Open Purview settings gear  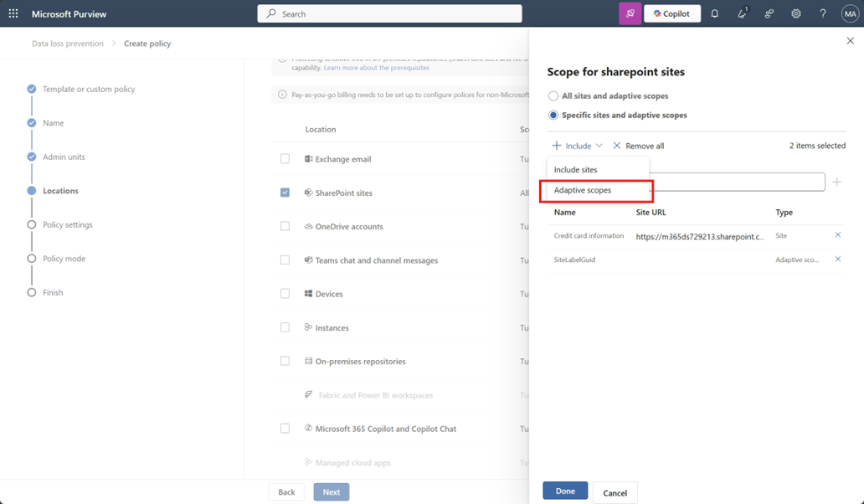point(795,13)
